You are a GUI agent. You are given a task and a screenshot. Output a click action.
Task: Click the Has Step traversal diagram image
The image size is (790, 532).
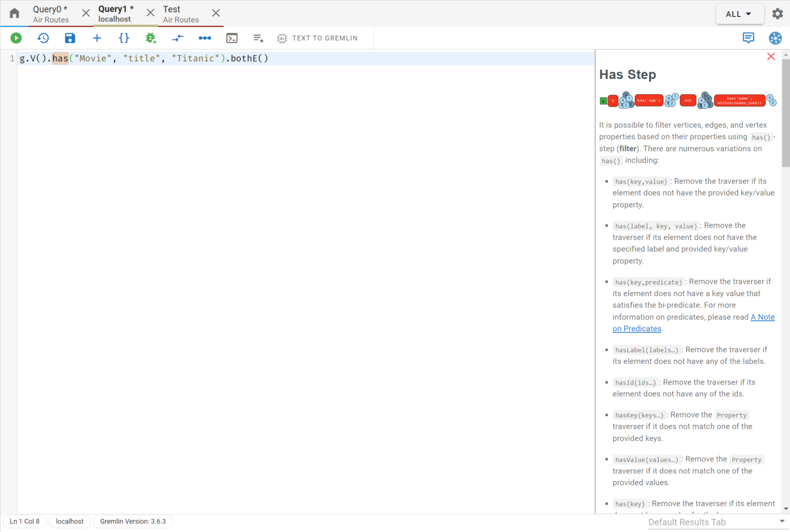688,100
